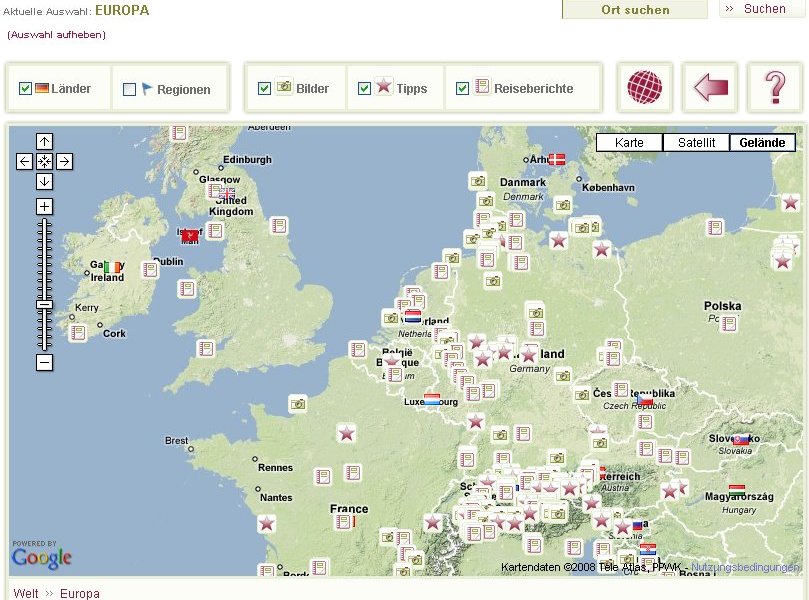Pan the map down with arrow button

[x=45, y=181]
